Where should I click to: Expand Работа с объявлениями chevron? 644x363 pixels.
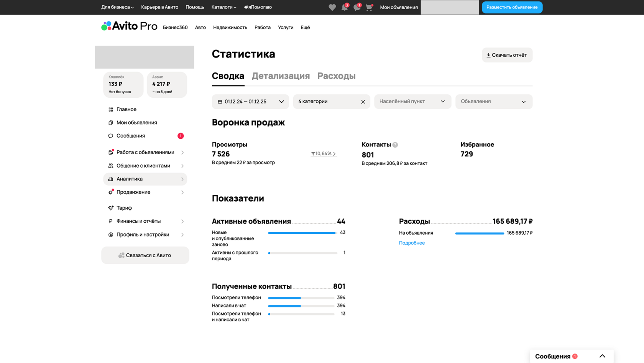tap(182, 153)
